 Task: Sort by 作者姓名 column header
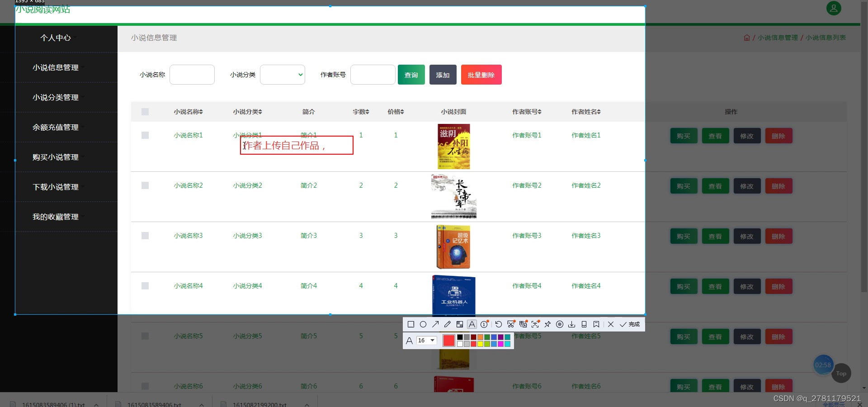click(586, 112)
